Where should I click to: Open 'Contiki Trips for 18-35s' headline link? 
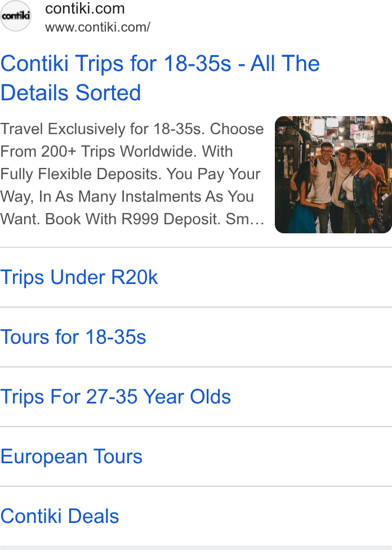click(x=160, y=78)
